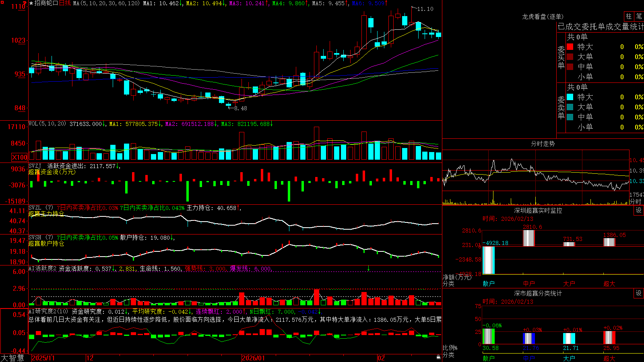
Task: Click the MA5: 9.455 value
Action: click(330, 3)
